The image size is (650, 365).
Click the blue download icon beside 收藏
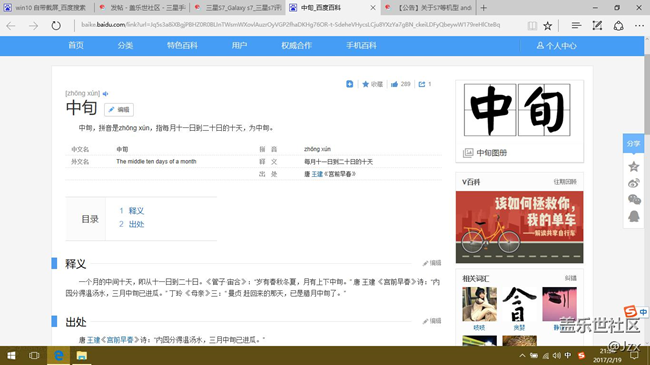349,84
